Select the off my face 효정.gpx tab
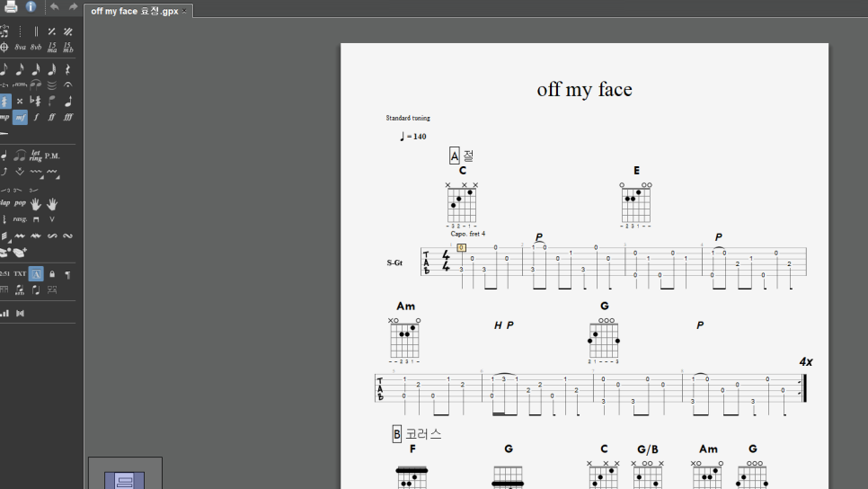This screenshot has height=489, width=868. tap(135, 11)
